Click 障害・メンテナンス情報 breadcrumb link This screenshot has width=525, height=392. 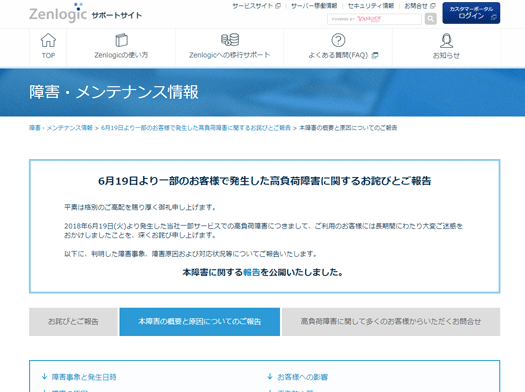point(61,128)
